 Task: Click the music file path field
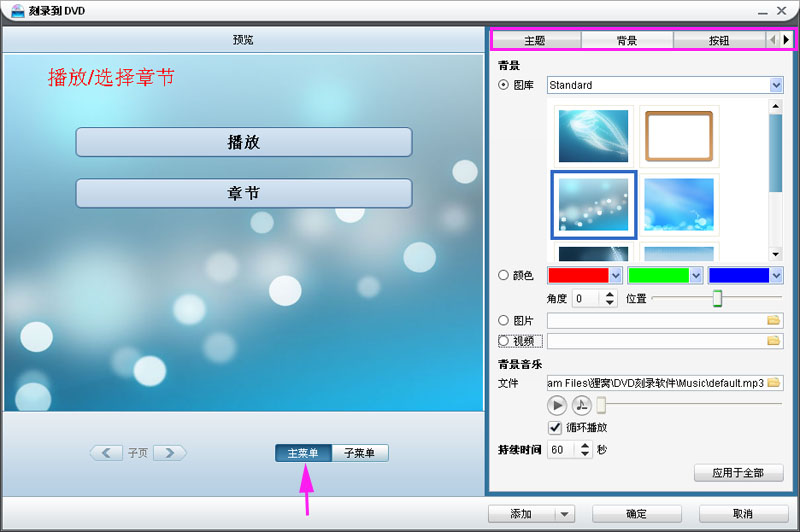(657, 383)
